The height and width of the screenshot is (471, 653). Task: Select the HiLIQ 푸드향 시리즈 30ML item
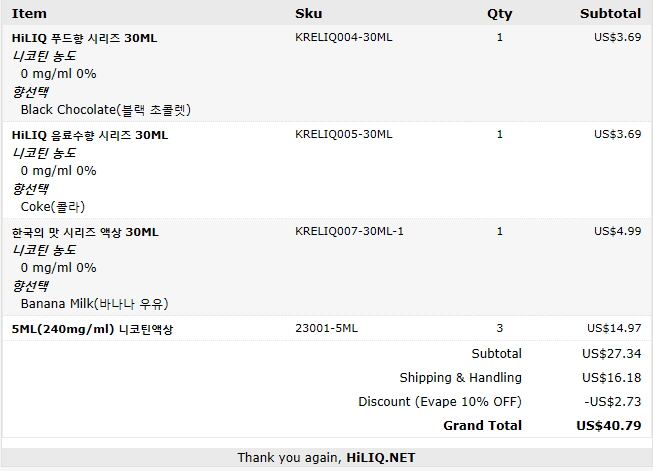coord(85,38)
